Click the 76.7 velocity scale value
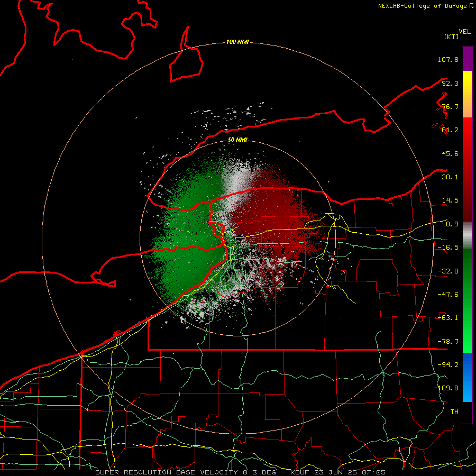 click(x=450, y=106)
